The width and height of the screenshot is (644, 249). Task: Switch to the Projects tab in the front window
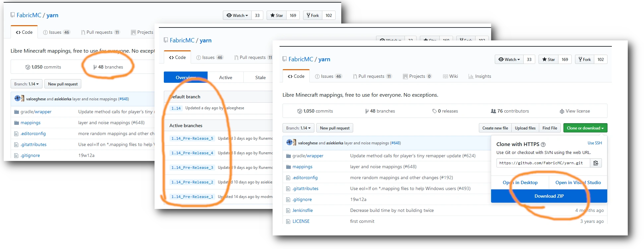tap(417, 76)
